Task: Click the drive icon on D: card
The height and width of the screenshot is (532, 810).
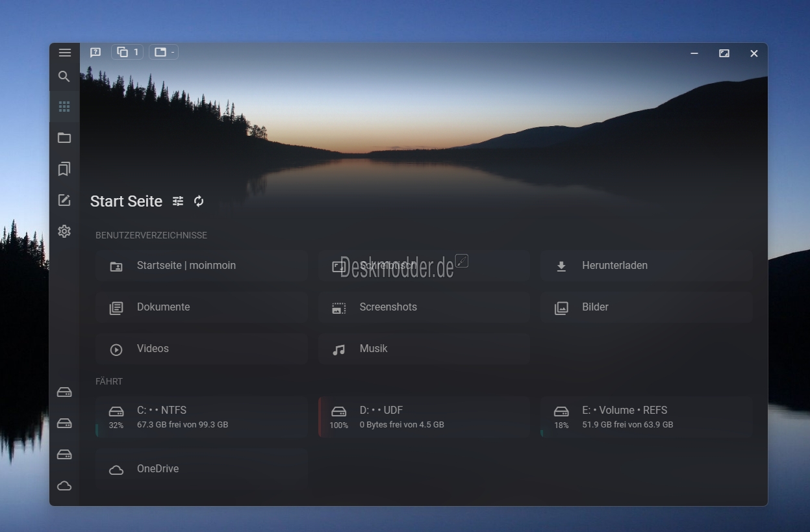Action: pyautogui.click(x=339, y=411)
